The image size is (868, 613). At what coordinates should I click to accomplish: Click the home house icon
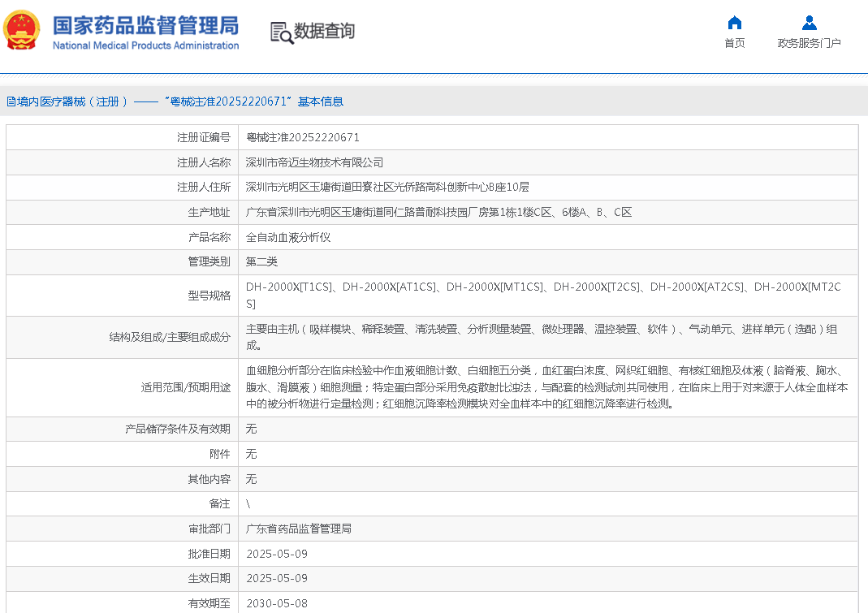click(735, 23)
